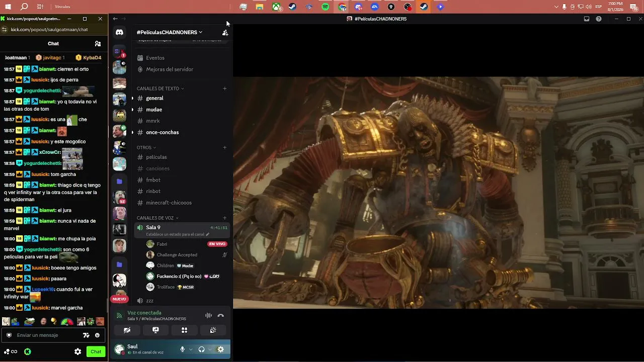644x362 pixels.
Task: Open headphone output options dropdown
Action: pyautogui.click(x=210, y=349)
